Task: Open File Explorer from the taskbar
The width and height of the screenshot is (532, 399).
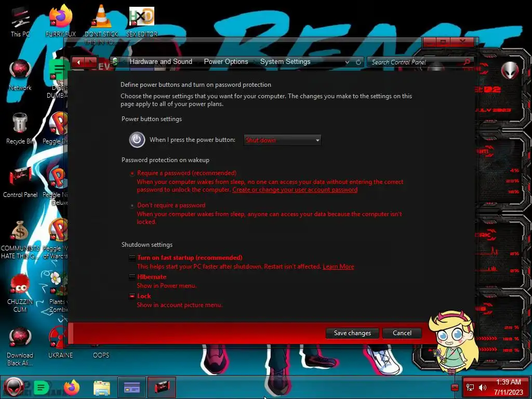Action: pyautogui.click(x=101, y=388)
